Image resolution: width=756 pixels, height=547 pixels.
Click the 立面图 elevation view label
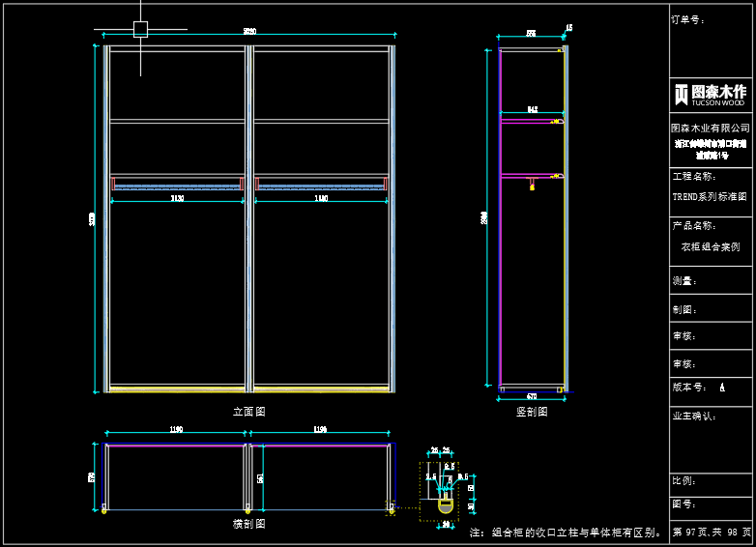pos(248,411)
